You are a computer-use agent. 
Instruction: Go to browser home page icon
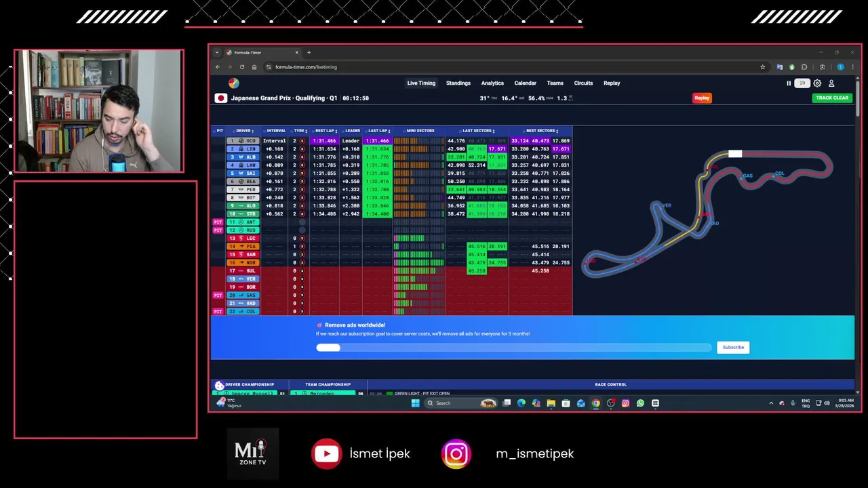[254, 67]
